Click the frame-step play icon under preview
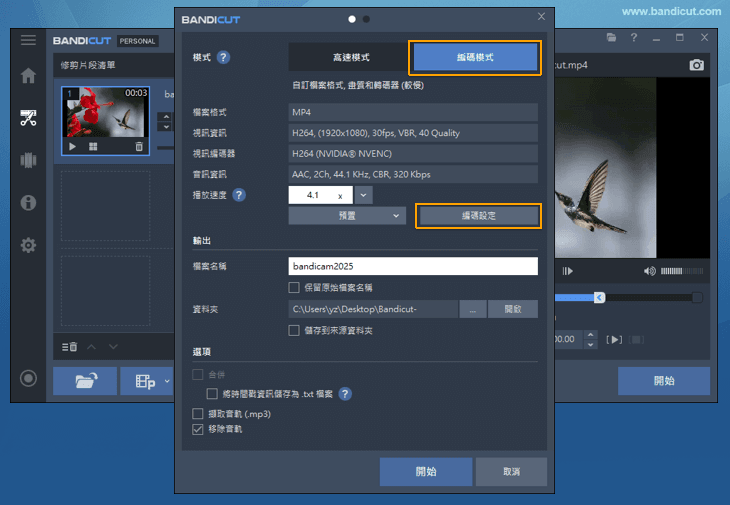The image size is (730, 505). point(568,271)
